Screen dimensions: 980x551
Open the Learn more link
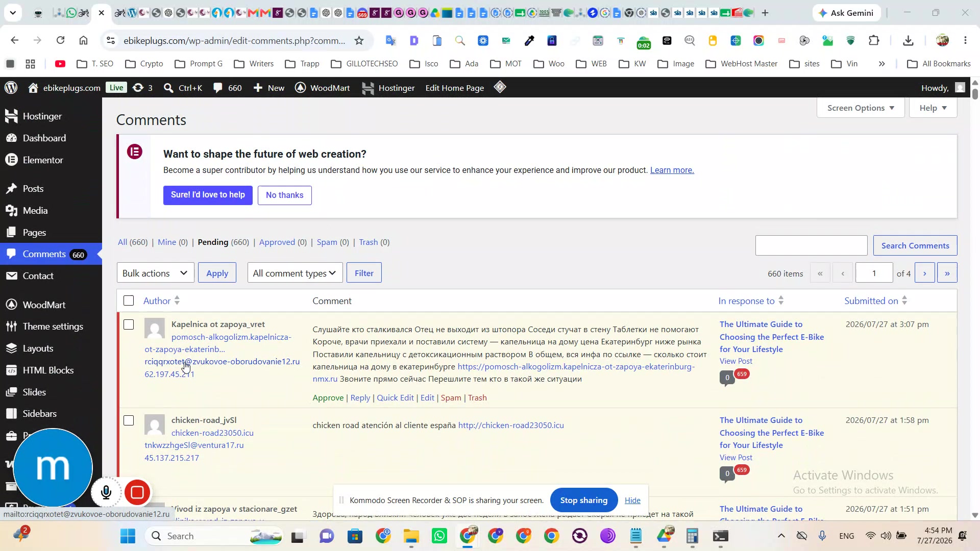pyautogui.click(x=672, y=170)
